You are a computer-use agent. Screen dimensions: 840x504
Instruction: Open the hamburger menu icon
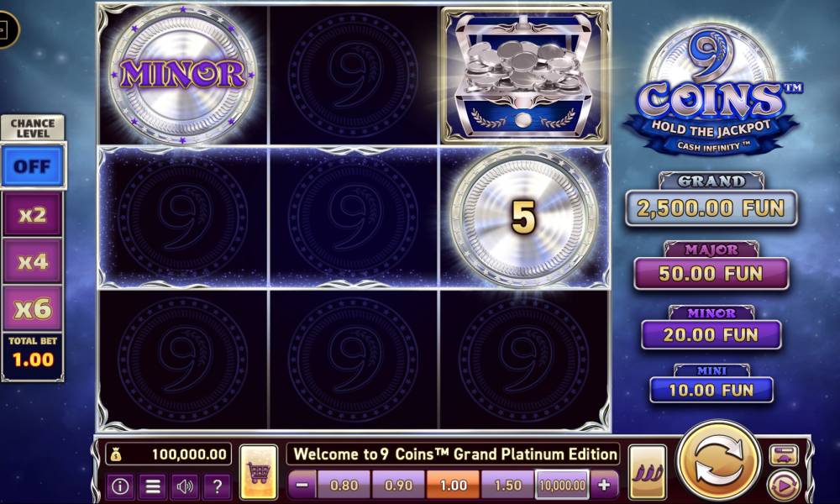(153, 486)
